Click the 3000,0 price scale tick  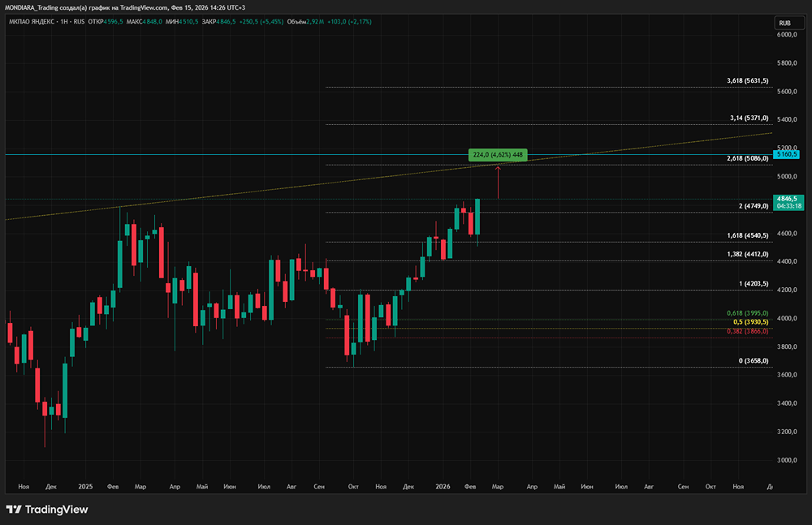(x=787, y=460)
